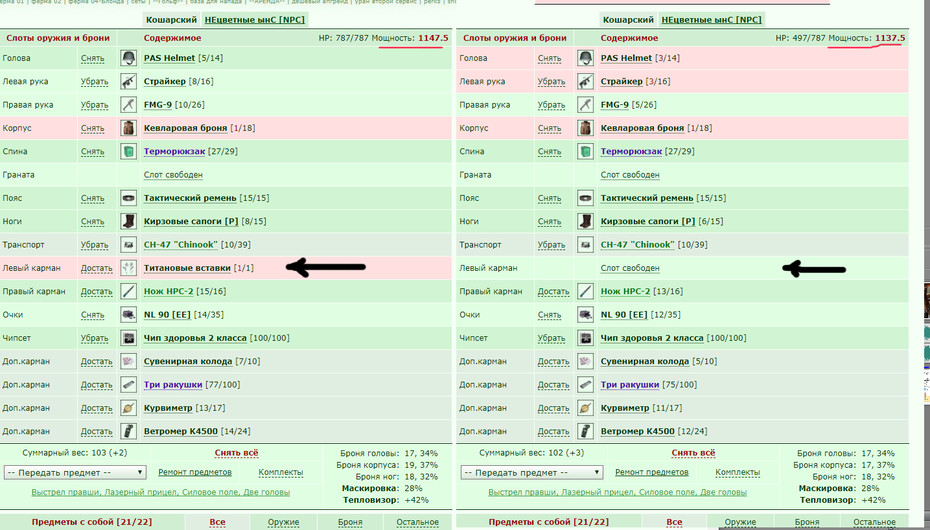Select Остальное tab in left panel
Viewport: 930px width, 530px height.
[x=418, y=522]
